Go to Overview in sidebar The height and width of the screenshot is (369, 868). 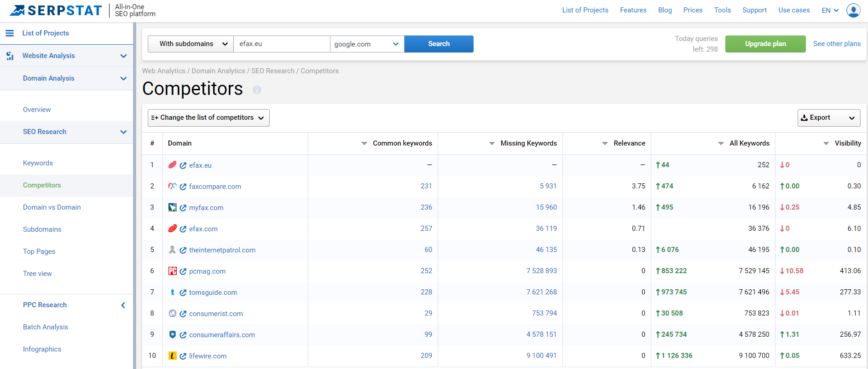pos(37,110)
